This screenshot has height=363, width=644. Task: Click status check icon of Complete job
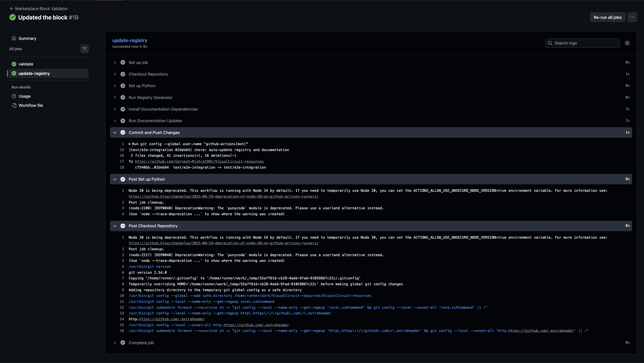(x=123, y=342)
